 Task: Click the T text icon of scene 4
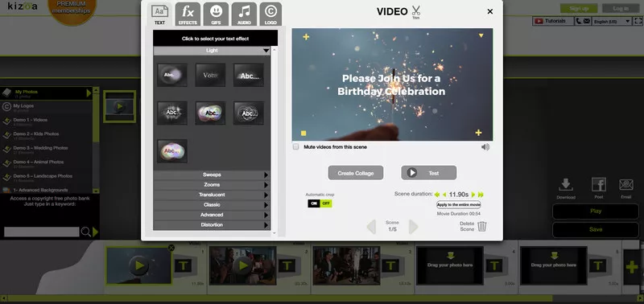point(494,266)
